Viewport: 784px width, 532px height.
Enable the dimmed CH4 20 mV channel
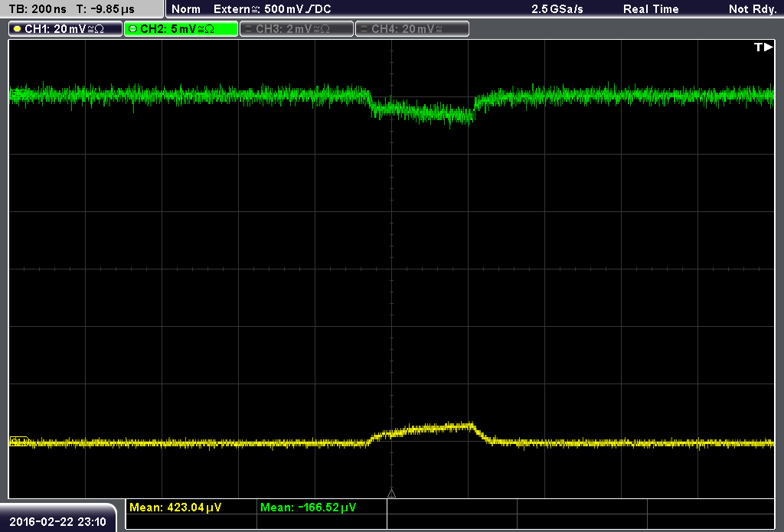click(412, 29)
